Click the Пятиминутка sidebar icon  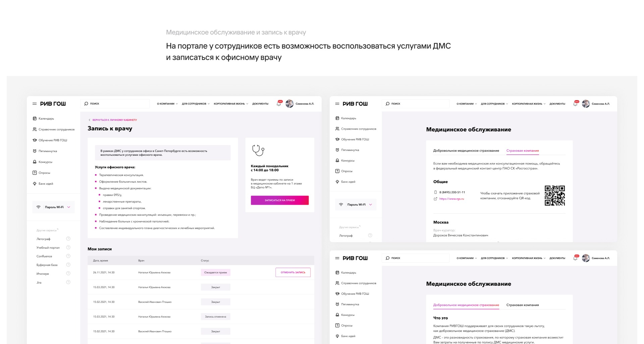click(35, 151)
